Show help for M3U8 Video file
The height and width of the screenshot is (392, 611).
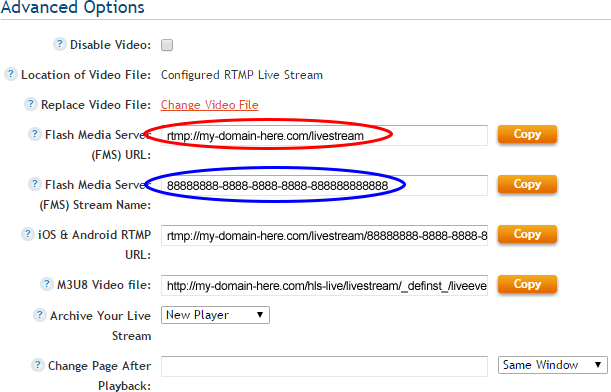click(x=47, y=284)
